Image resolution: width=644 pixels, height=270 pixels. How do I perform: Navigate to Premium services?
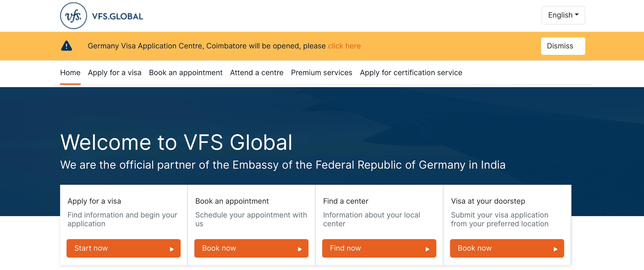(x=321, y=72)
